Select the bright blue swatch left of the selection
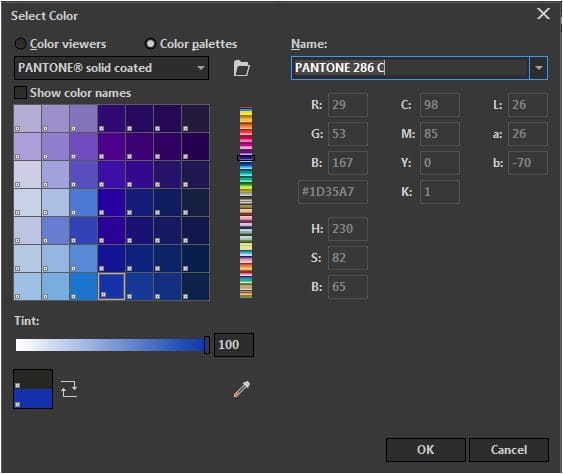 pos(83,286)
